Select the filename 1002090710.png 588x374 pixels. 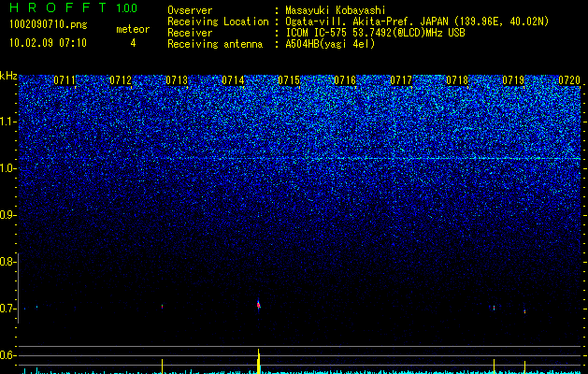49,25
